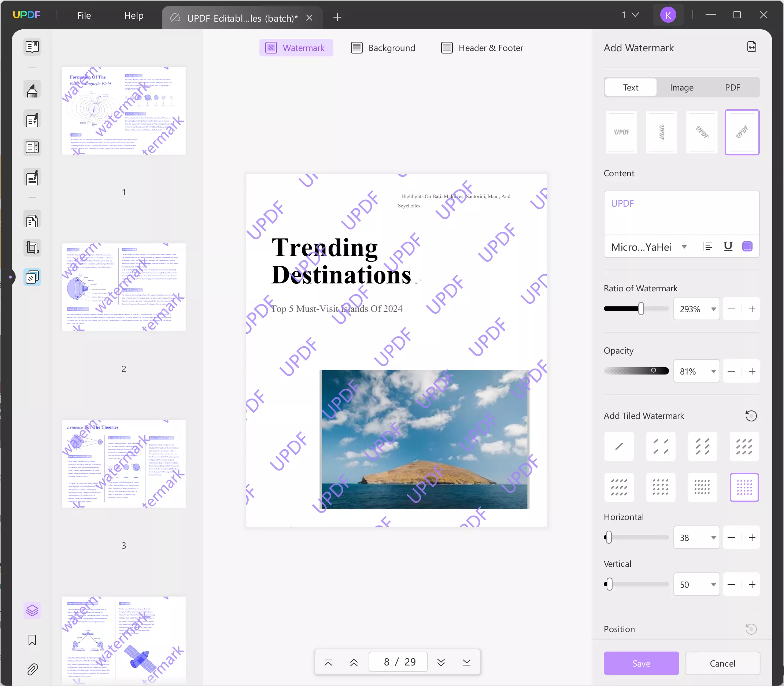Go to the previous page
This screenshot has width=784, height=686.
pyautogui.click(x=354, y=662)
